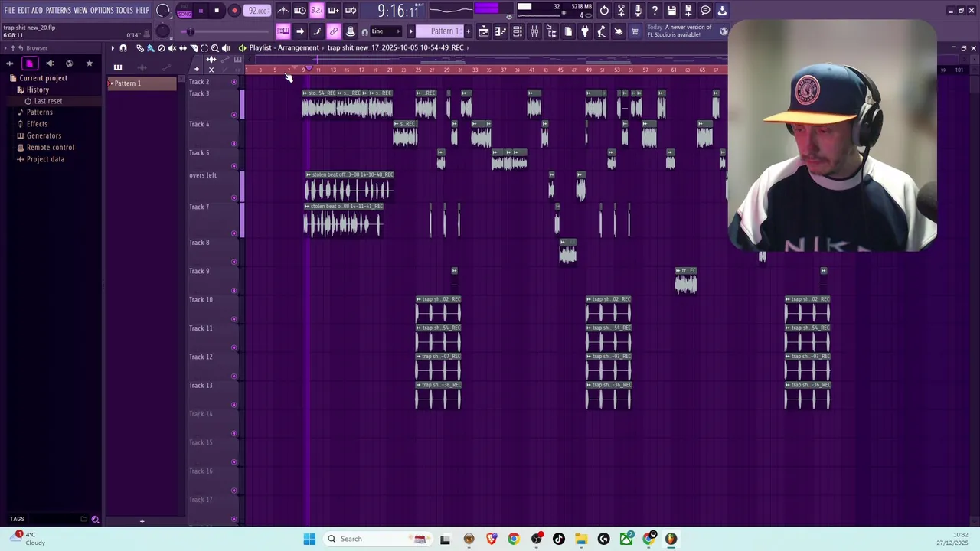Select the Zoom tool in playlist toolbar
Screen dimensions: 980x551
coord(215,48)
